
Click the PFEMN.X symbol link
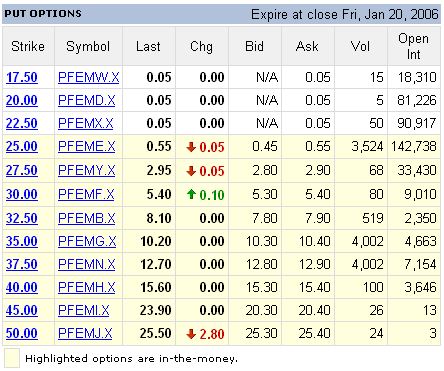[x=87, y=264]
